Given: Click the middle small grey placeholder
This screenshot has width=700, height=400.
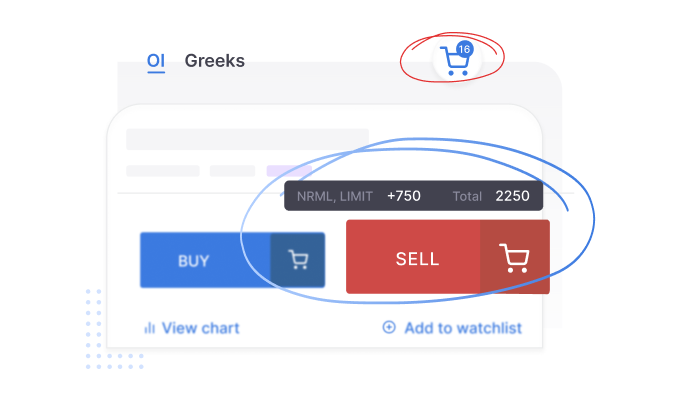Looking at the screenshot, I should pyautogui.click(x=232, y=171).
